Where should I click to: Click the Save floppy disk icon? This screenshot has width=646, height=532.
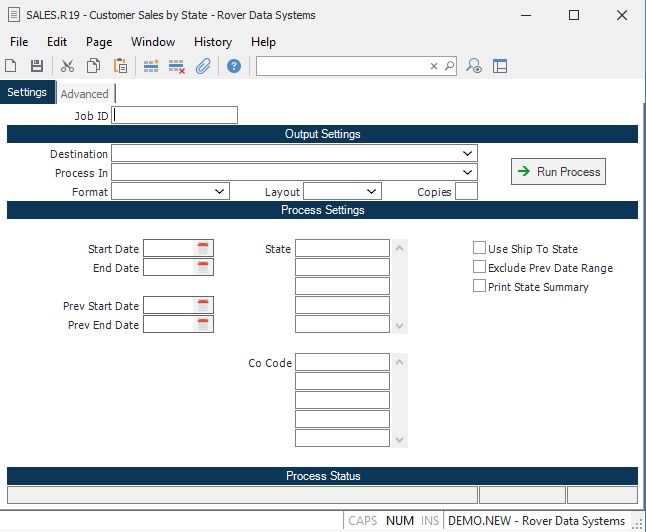(37, 66)
